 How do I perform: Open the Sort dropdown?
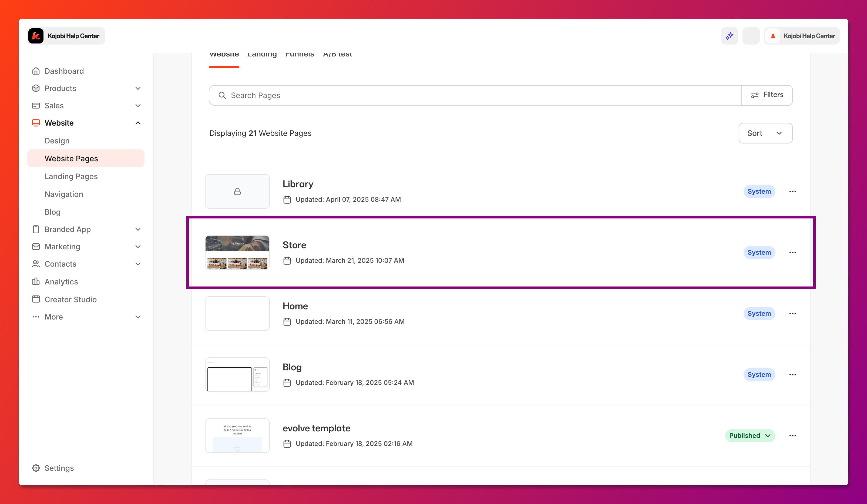[x=765, y=133]
